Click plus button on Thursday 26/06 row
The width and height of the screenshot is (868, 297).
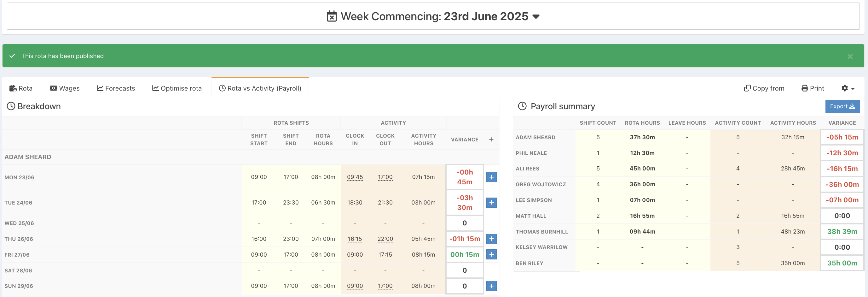491,239
